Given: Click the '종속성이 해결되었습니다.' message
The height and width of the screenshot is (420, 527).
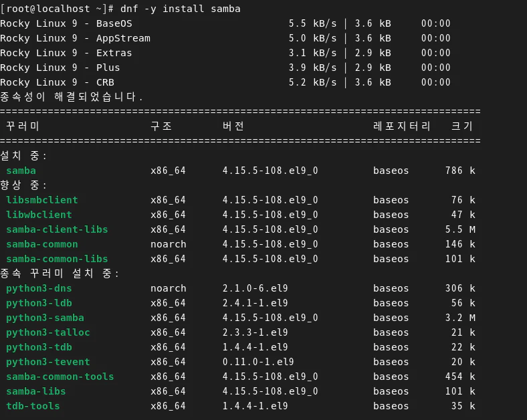Looking at the screenshot, I should pos(72,97).
